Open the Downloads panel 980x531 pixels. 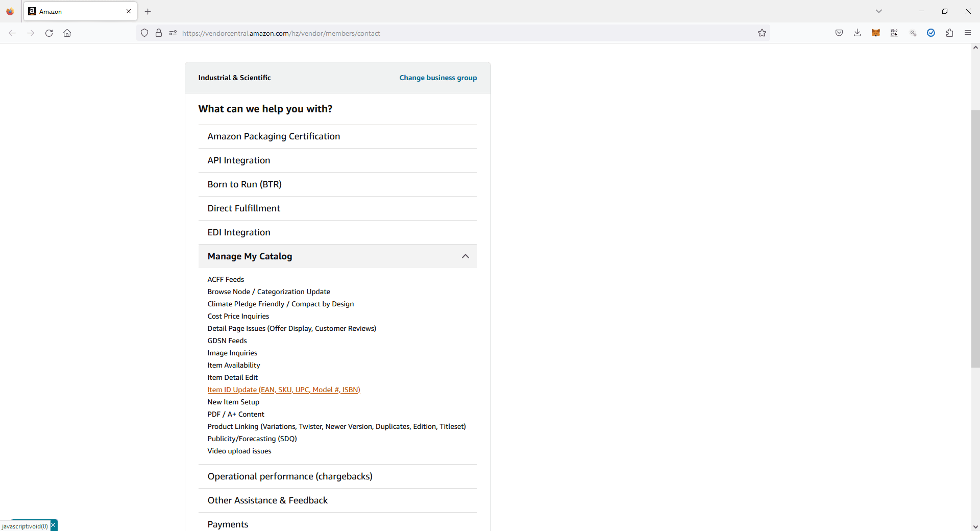pos(857,33)
